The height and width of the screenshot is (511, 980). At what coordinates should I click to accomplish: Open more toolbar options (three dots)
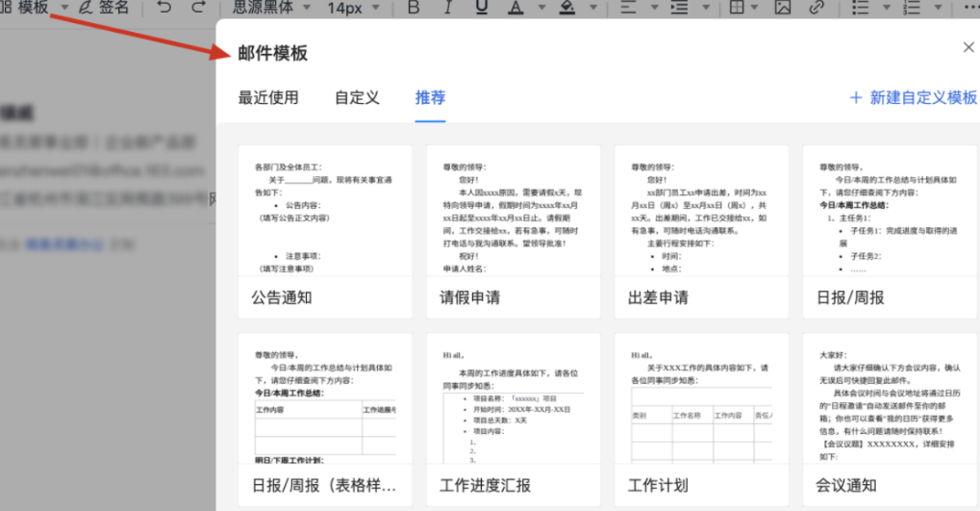pyautogui.click(x=972, y=8)
